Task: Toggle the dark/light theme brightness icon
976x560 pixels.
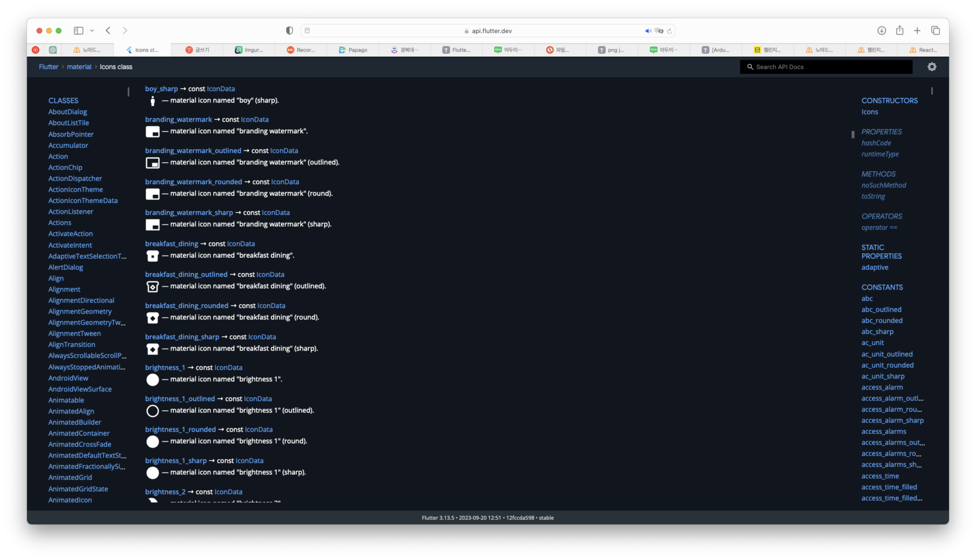Action: [932, 66]
